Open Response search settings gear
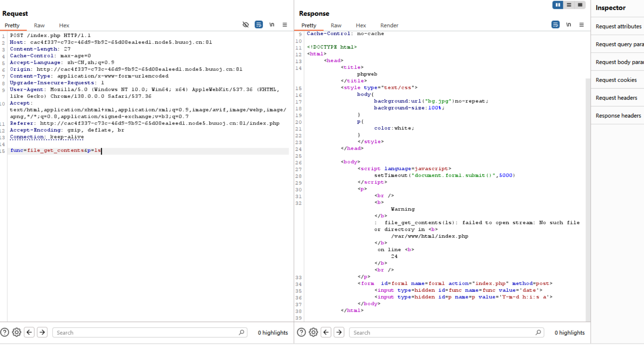Screen dimensions: 644x345 [x=313, y=332]
